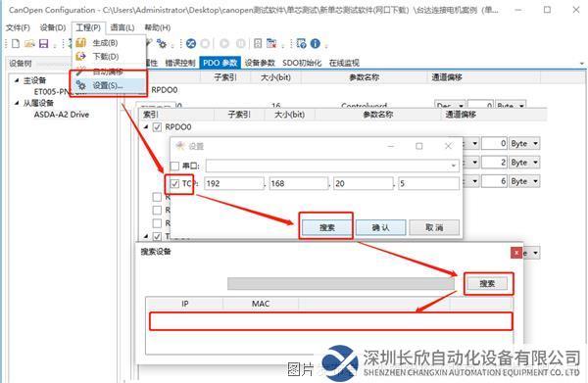Viewport: 588px width, 383px height.
Task: Click the table with red X toolbar icon
Action: pos(271,43)
